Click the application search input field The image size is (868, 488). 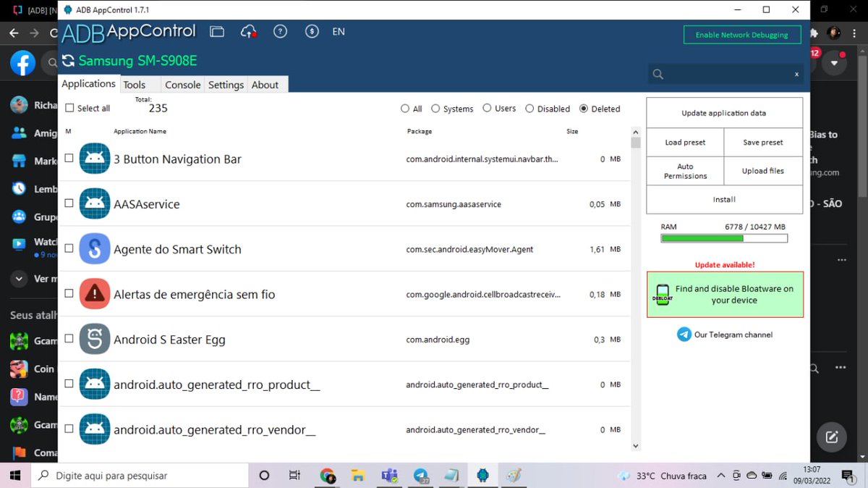click(x=726, y=74)
